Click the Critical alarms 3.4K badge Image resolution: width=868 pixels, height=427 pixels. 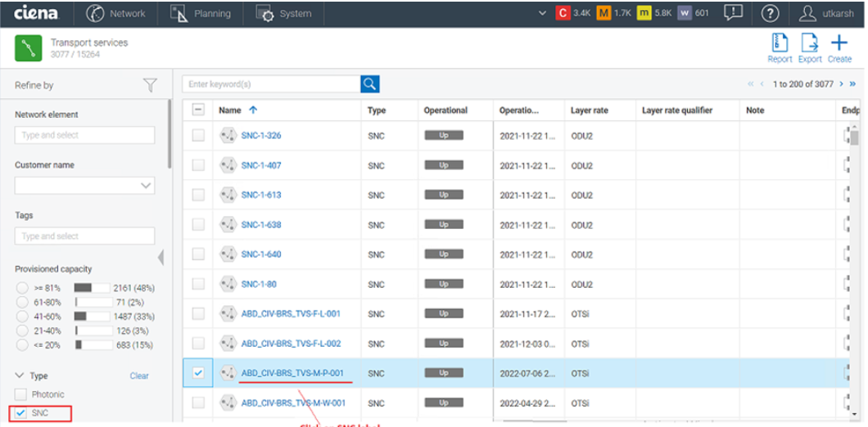(573, 13)
